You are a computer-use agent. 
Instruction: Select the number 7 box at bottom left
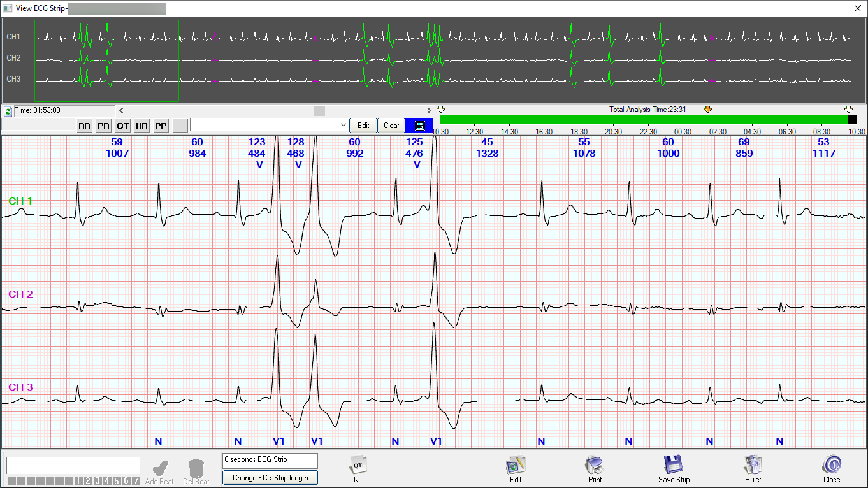135,481
